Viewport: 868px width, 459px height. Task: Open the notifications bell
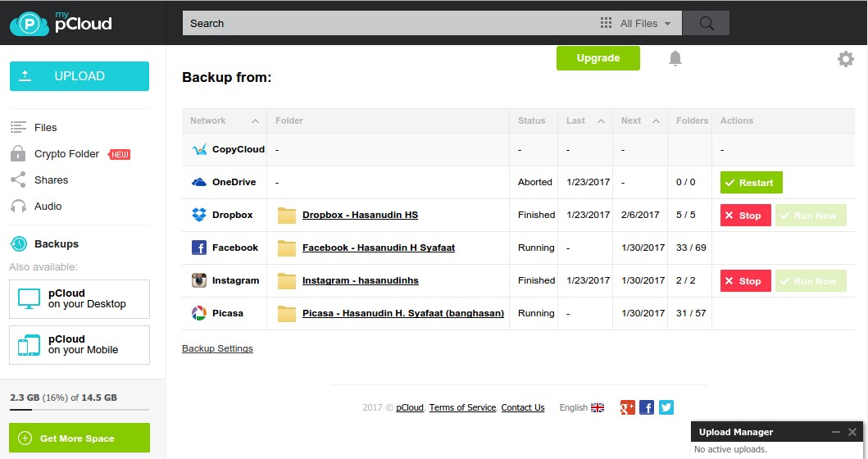(675, 58)
